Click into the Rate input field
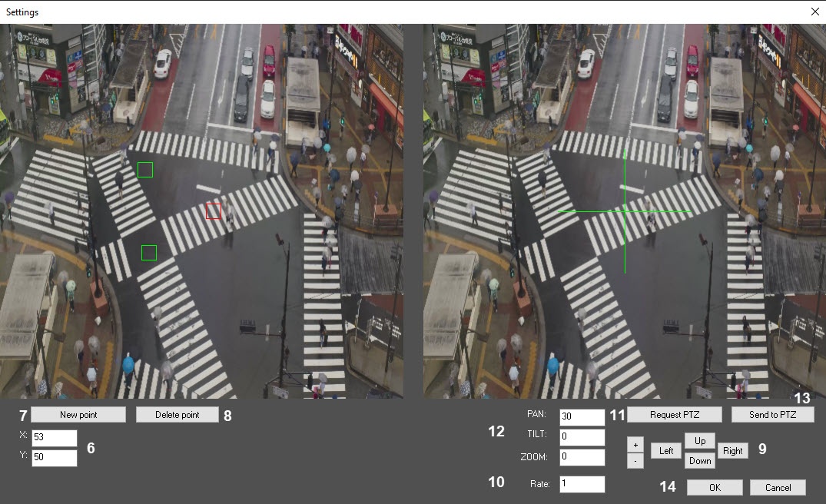The width and height of the screenshot is (826, 504). pos(582,484)
